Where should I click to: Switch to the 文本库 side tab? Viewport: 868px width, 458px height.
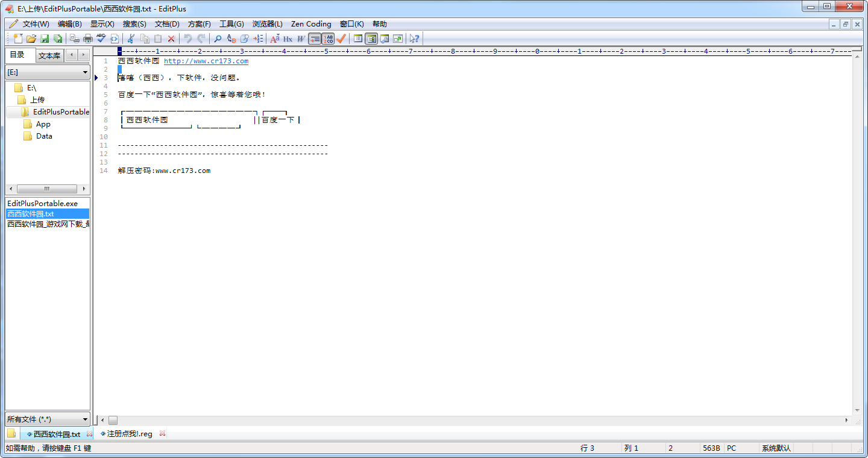coord(49,56)
